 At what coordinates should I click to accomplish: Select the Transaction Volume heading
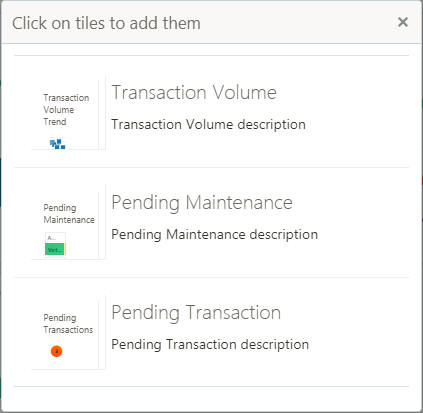tap(194, 92)
